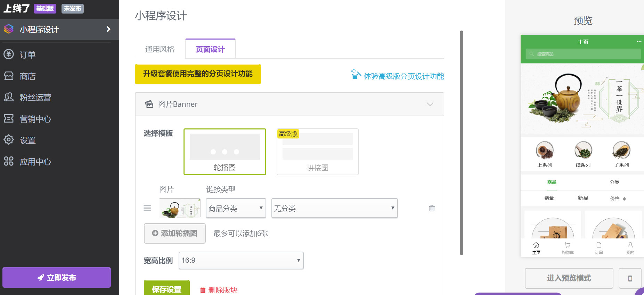Click the editor panel vertical scrollbar
Viewport: 644px width, 295px height.
[x=462, y=143]
